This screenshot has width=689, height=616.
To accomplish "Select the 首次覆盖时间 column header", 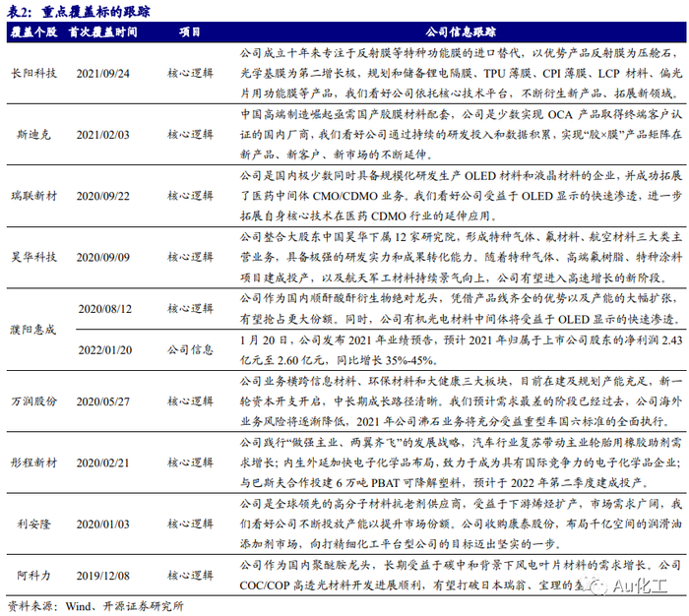I will click(102, 32).
